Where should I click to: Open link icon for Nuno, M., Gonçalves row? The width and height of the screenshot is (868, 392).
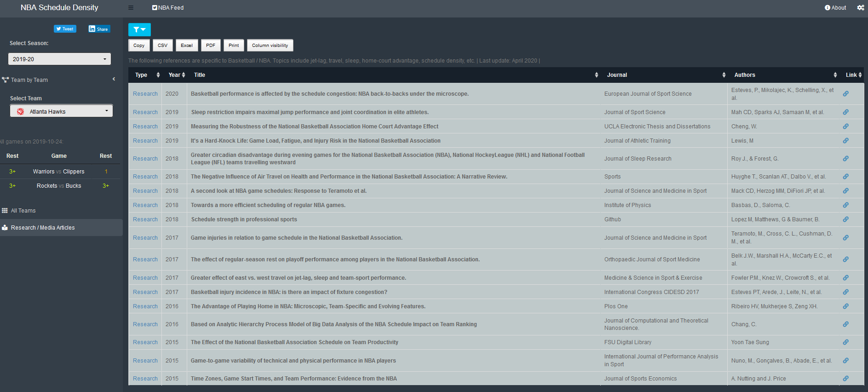point(845,361)
